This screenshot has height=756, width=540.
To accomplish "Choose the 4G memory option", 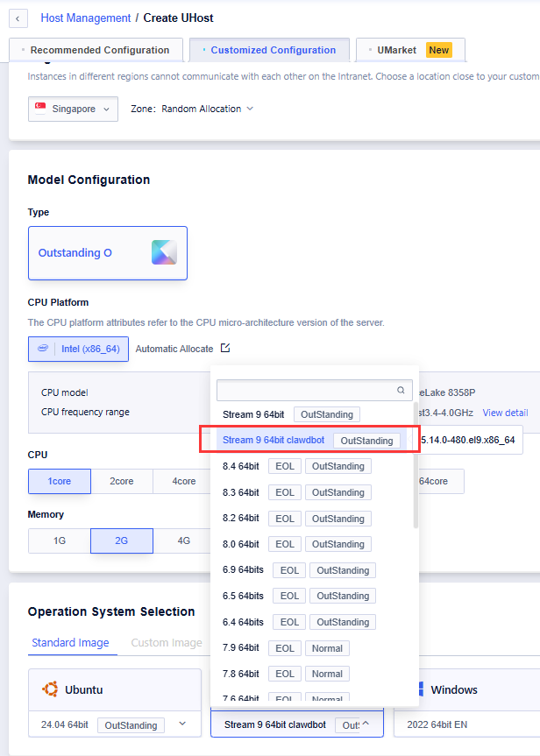I will [183, 541].
